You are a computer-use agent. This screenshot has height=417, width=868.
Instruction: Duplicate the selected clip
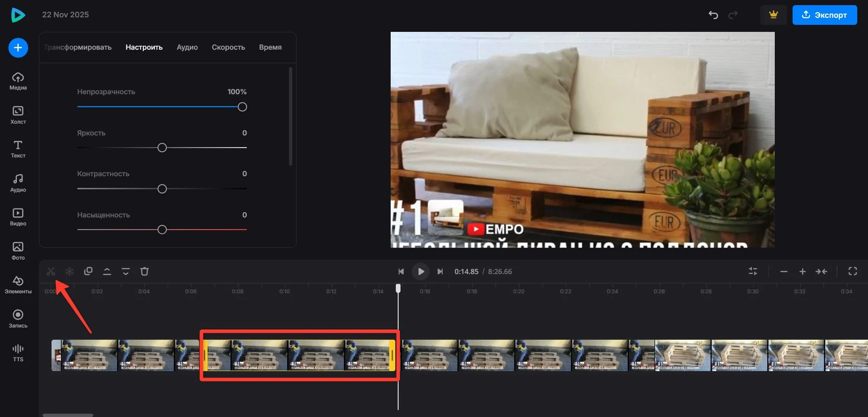point(88,271)
